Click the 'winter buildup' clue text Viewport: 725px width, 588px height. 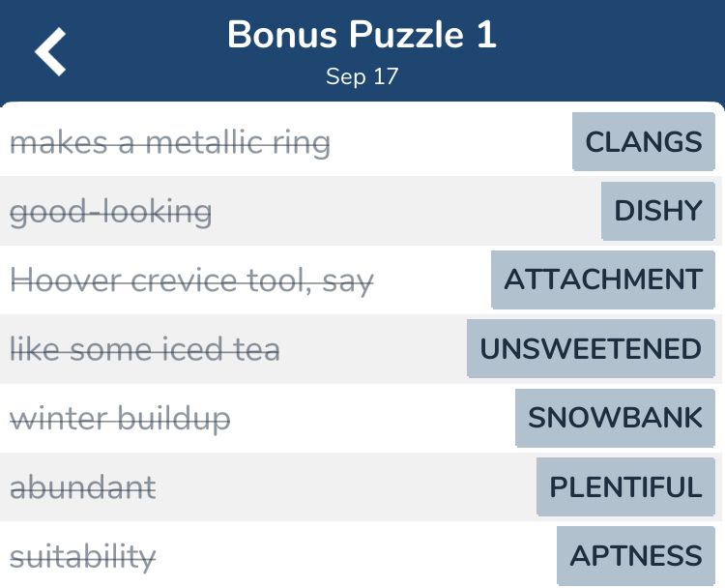[x=120, y=418]
